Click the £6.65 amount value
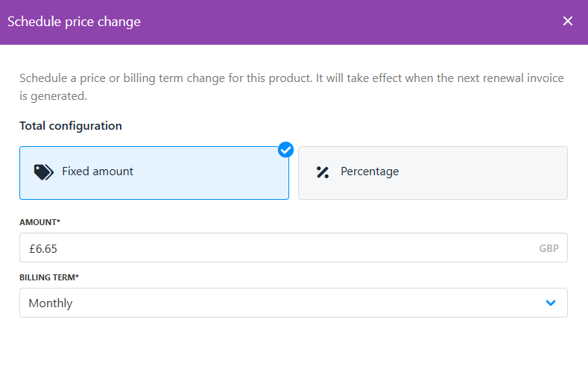 43,248
